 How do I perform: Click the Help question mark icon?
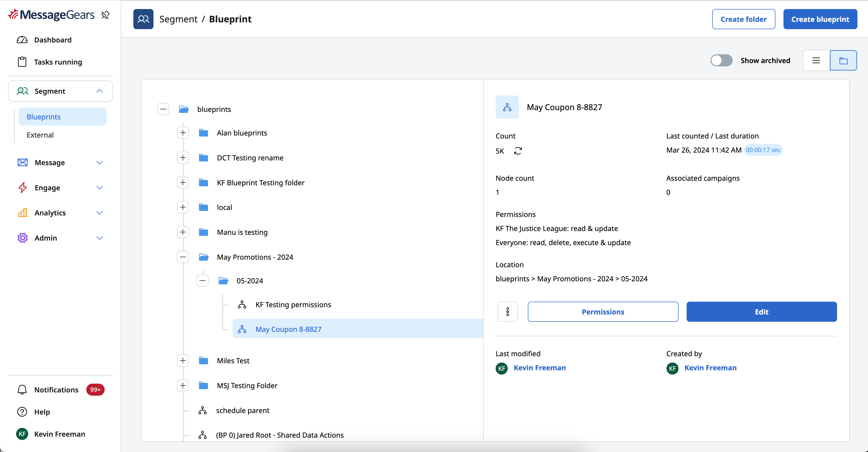pos(22,412)
